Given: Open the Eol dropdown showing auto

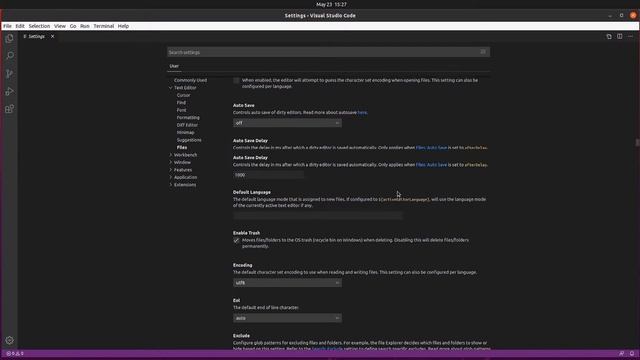Looking at the screenshot, I should (x=287, y=318).
